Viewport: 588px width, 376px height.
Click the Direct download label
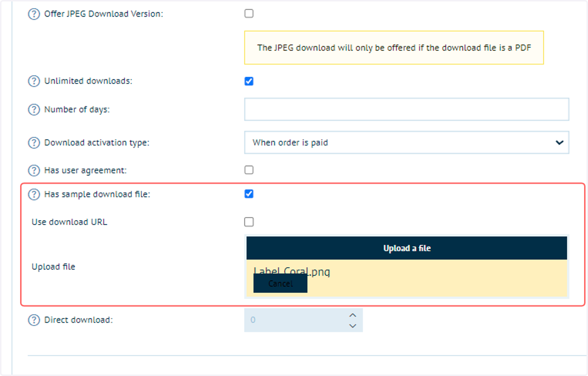pos(78,320)
